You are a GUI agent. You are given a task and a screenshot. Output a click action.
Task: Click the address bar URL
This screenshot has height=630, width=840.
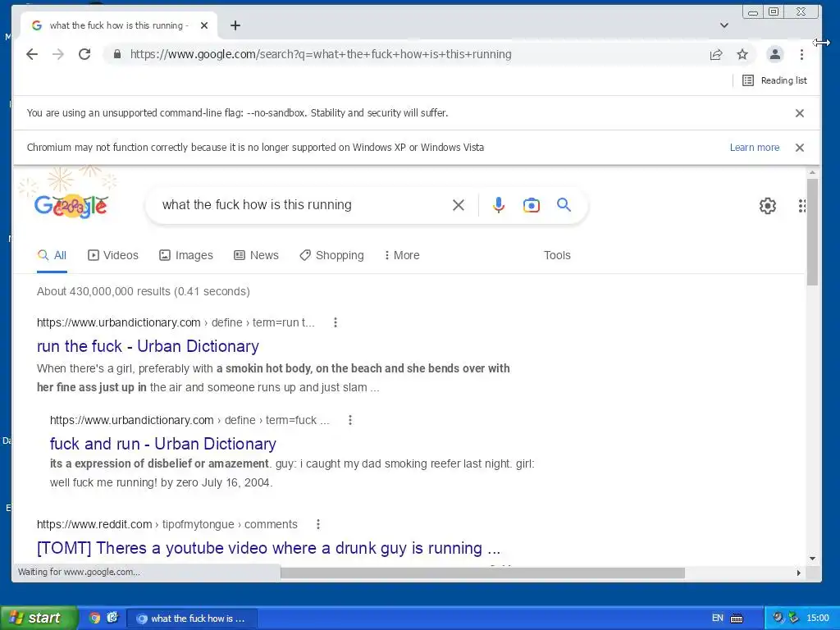point(321,54)
